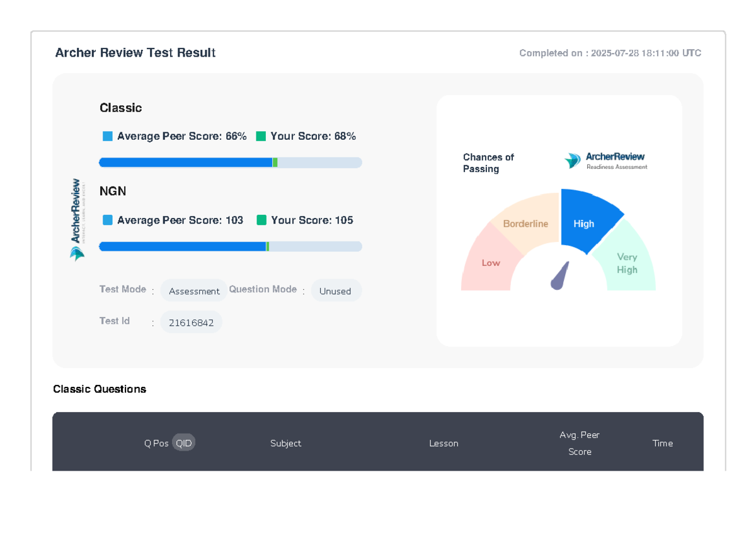Sort by Avg. Peer Score column header
756x535 pixels.
[x=580, y=443]
